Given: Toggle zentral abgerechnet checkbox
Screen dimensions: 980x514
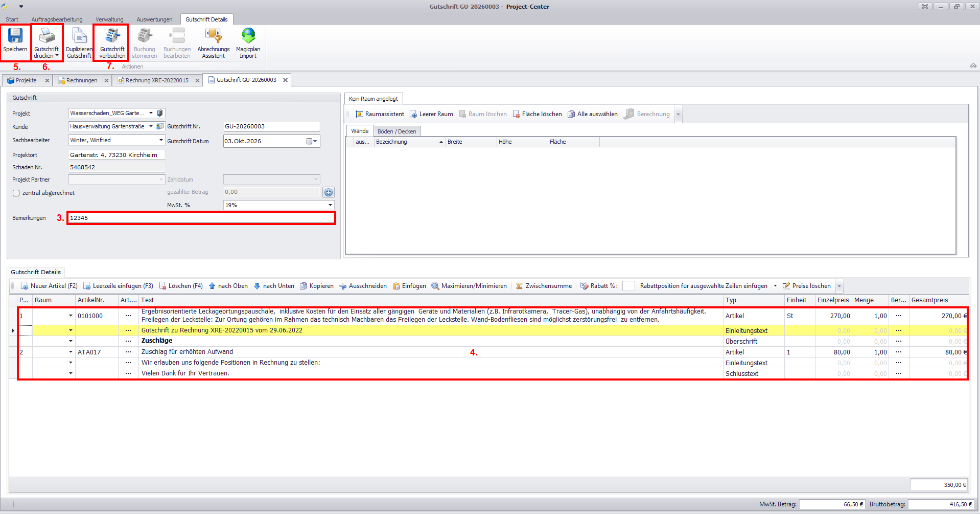Looking at the screenshot, I should coord(16,193).
